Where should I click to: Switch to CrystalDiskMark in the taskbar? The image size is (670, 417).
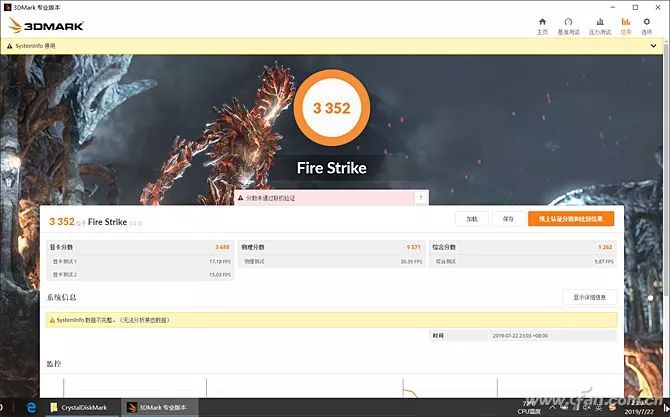[x=81, y=408]
